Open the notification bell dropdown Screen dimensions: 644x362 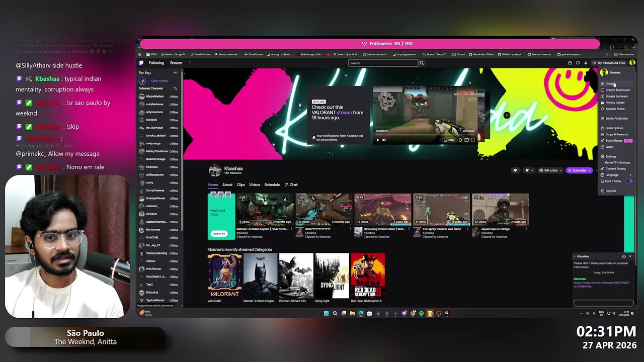528,170
